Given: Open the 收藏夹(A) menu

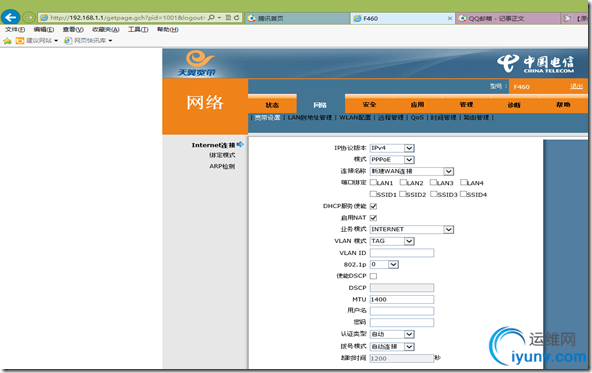Looking at the screenshot, I should 106,29.
